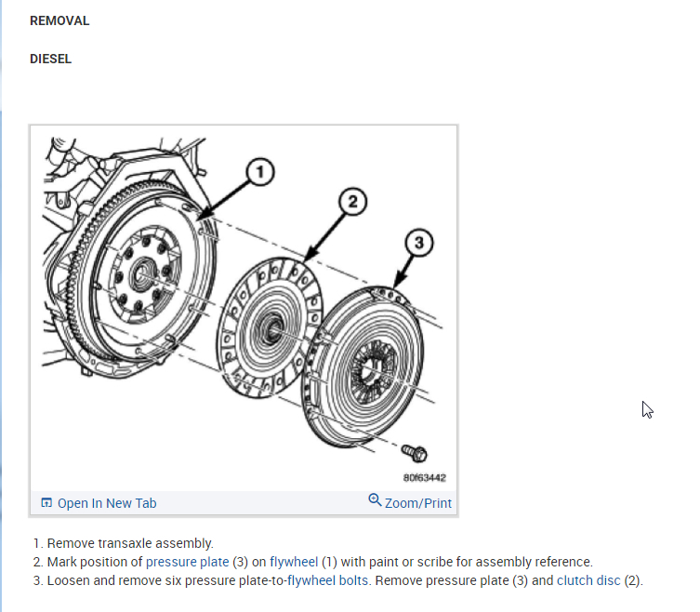Click the bolt illustration in the diagram
This screenshot has height=612, width=700.
(414, 453)
